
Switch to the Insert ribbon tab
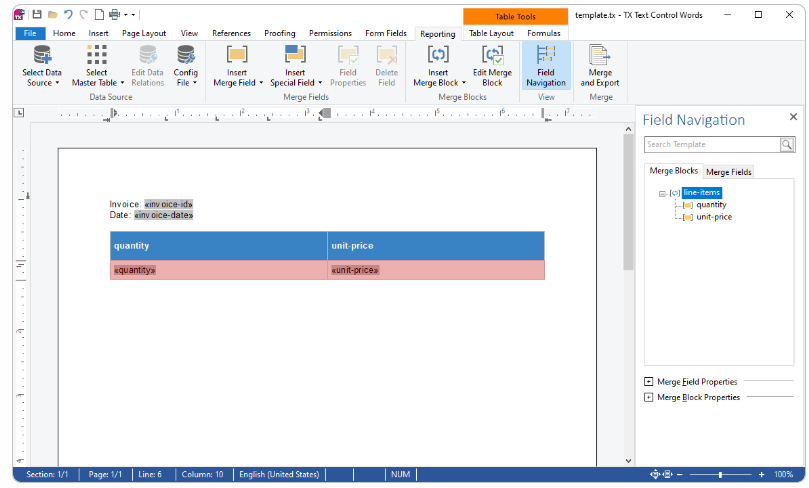pyautogui.click(x=98, y=33)
